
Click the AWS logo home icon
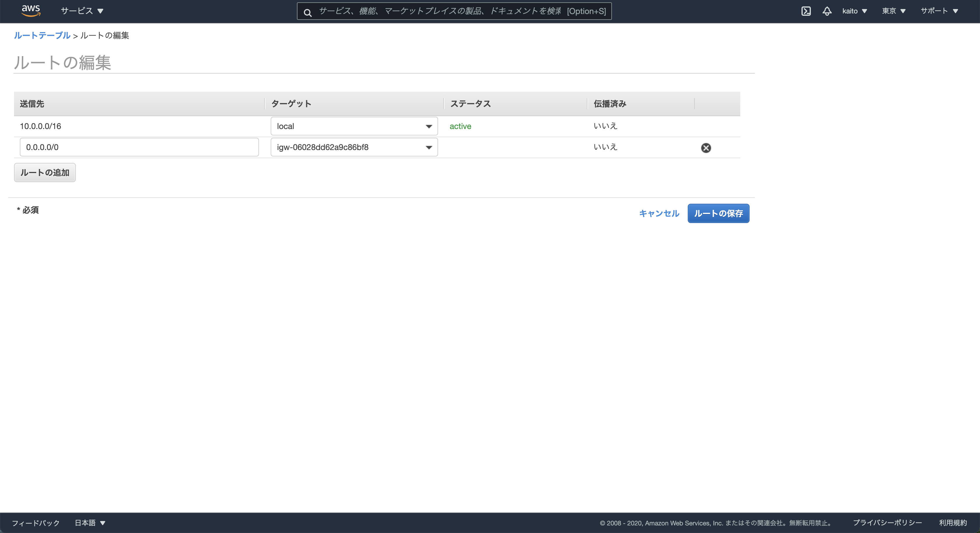pyautogui.click(x=31, y=11)
